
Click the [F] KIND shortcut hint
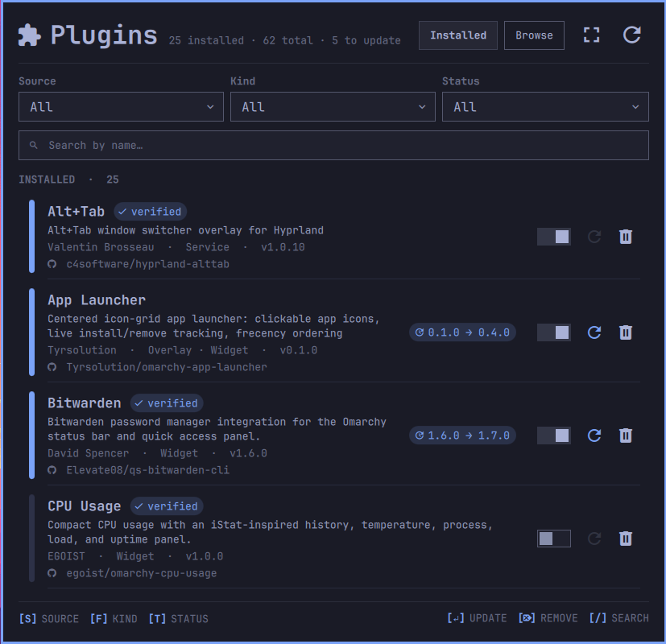coord(114,619)
